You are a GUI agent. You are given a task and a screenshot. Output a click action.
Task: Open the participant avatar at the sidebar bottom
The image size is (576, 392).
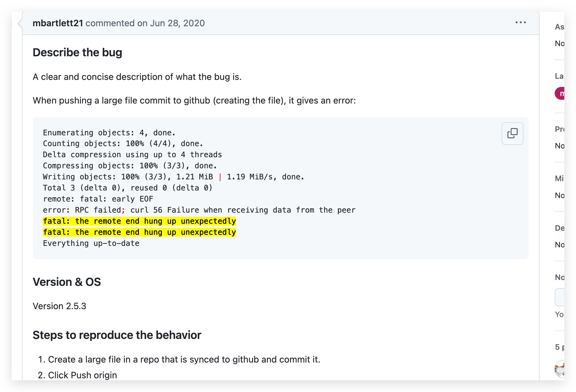pyautogui.click(x=560, y=369)
